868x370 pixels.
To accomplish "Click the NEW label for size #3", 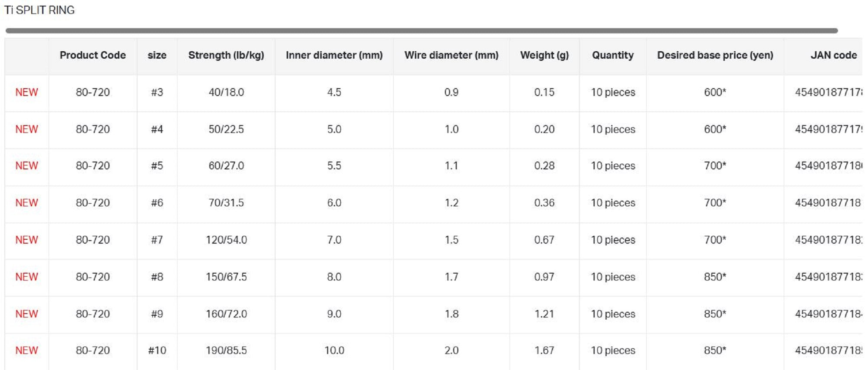I will (x=26, y=92).
